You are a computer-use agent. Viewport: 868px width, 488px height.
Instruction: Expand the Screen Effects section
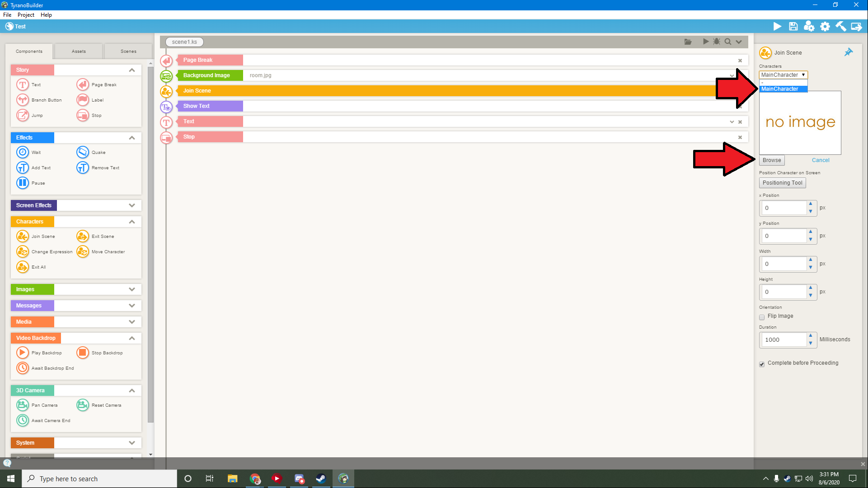pyautogui.click(x=131, y=205)
